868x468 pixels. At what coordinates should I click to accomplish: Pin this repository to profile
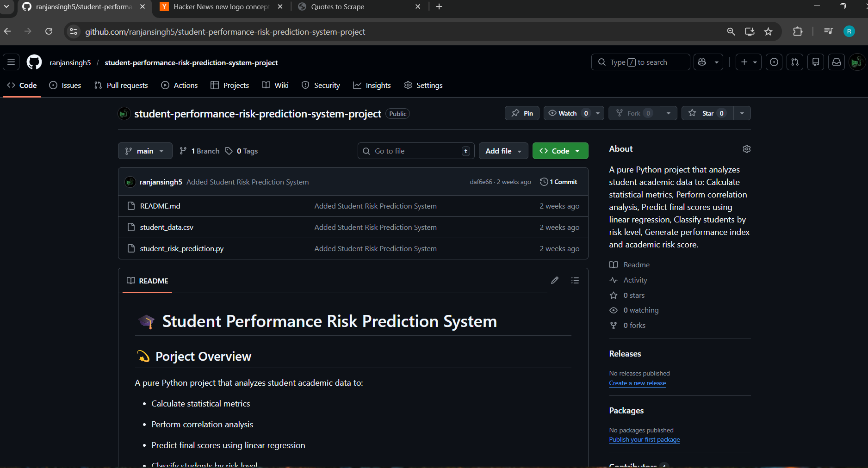[x=522, y=113]
